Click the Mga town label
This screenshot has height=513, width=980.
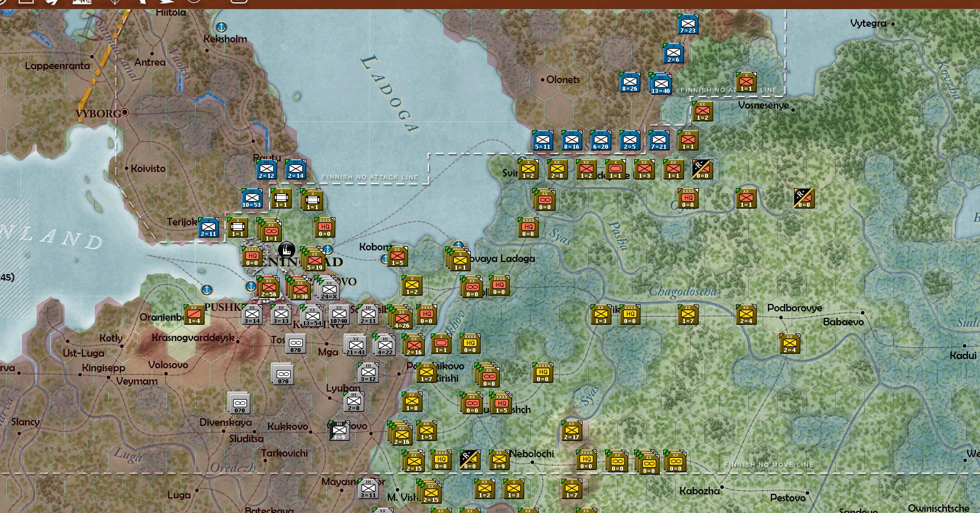tap(328, 352)
